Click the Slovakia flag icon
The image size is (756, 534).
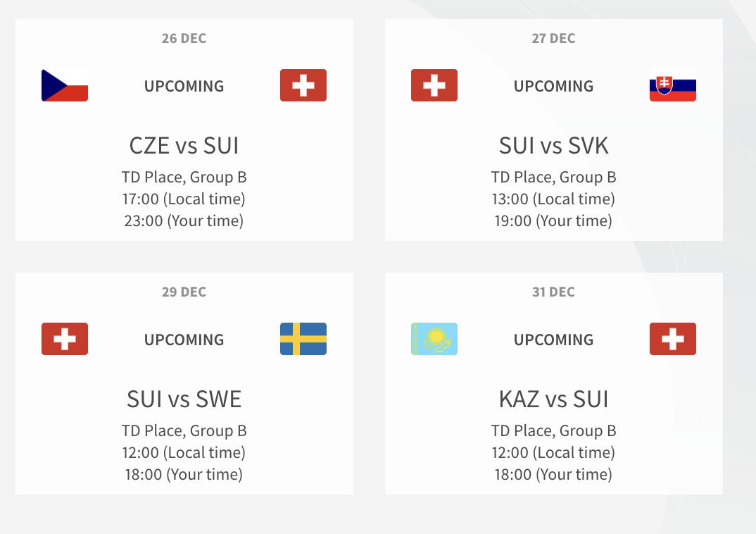pyautogui.click(x=672, y=85)
